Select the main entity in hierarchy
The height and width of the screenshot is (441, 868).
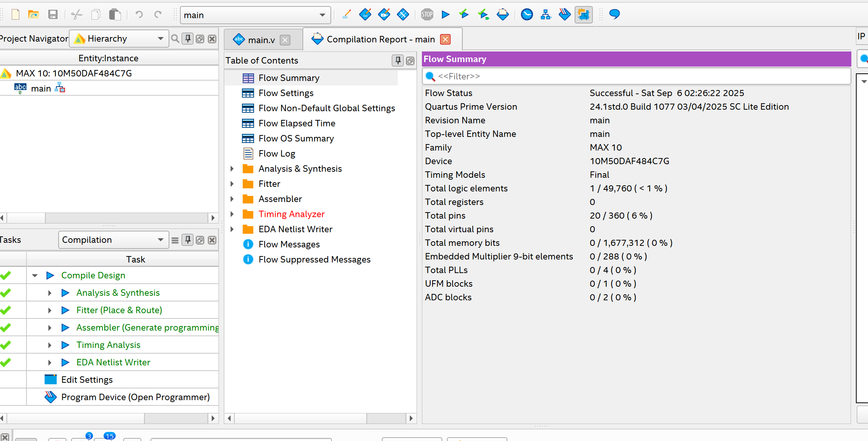[41, 89]
